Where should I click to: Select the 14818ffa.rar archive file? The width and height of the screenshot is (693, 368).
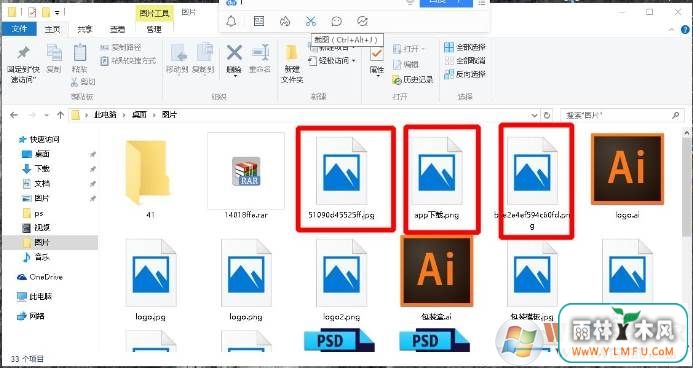[x=246, y=175]
